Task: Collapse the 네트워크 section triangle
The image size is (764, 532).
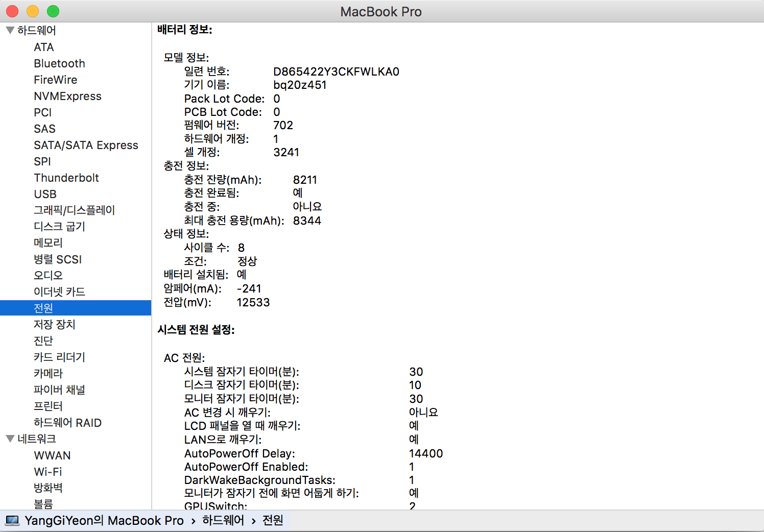Action: [10, 439]
